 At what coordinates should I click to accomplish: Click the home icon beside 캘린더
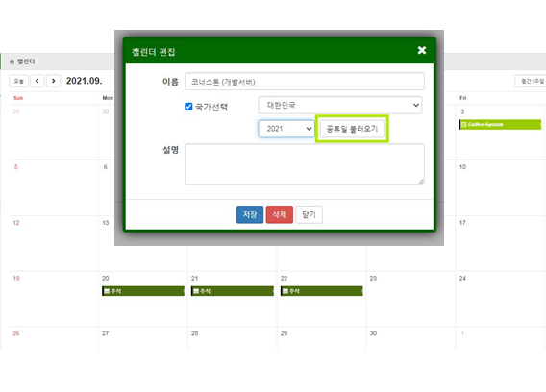click(12, 61)
